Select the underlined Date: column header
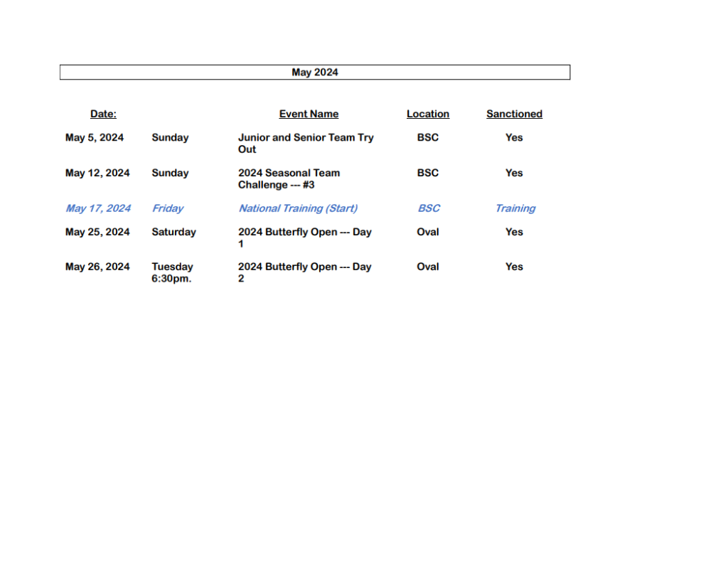This screenshot has height=561, width=728. 103,114
